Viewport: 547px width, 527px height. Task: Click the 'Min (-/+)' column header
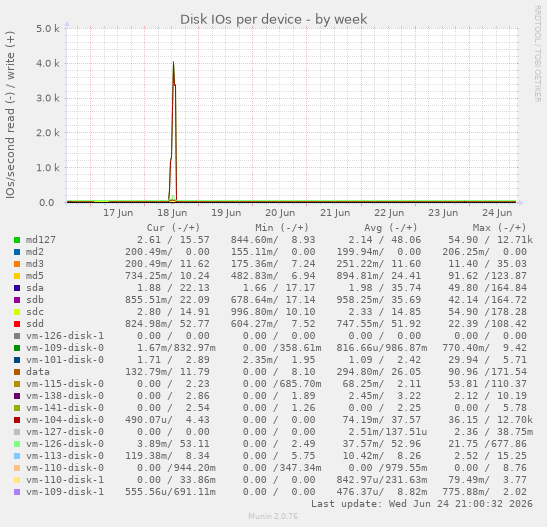(282, 228)
